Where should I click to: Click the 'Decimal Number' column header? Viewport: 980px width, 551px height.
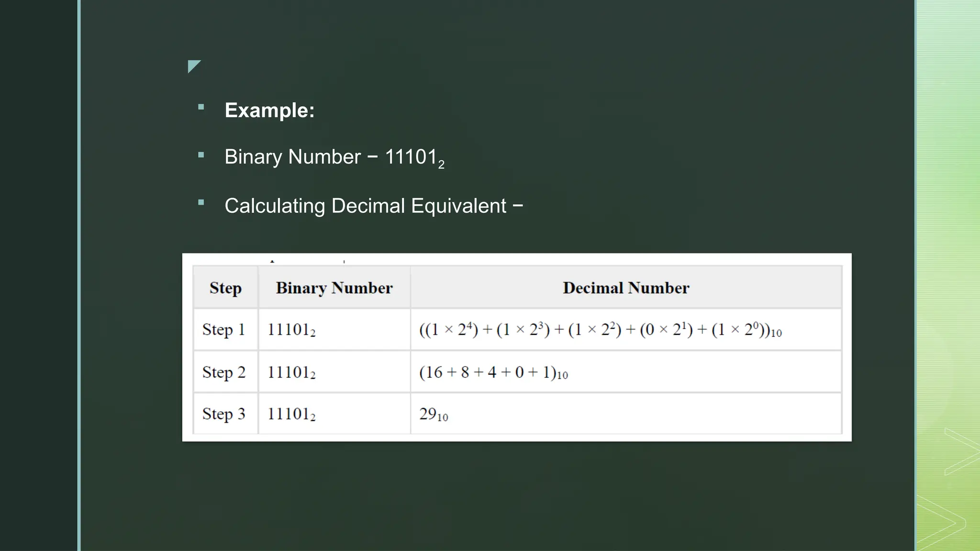tap(626, 287)
